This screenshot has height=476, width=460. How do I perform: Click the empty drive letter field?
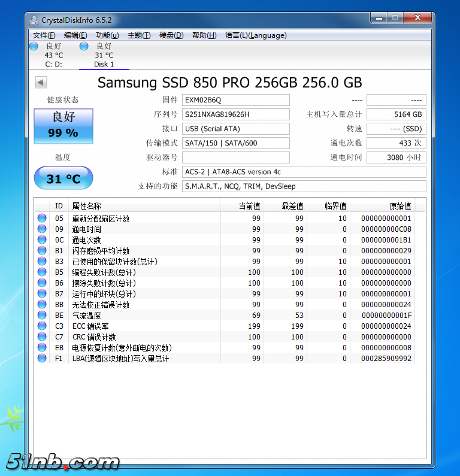coord(235,157)
